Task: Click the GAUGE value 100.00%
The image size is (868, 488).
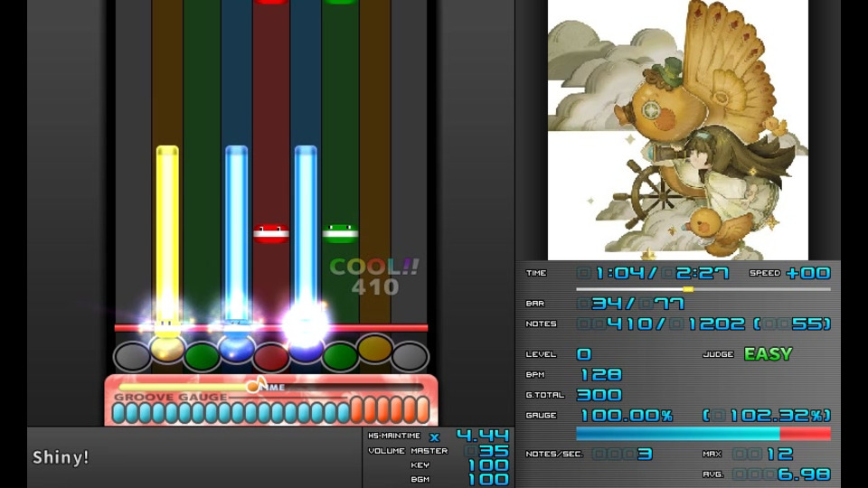Action: tap(627, 416)
